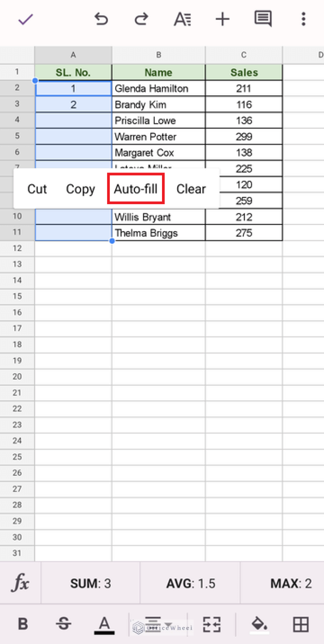Image resolution: width=324 pixels, height=644 pixels.
Task: Tap the checkmark to confirm editing
Action: tap(25, 19)
